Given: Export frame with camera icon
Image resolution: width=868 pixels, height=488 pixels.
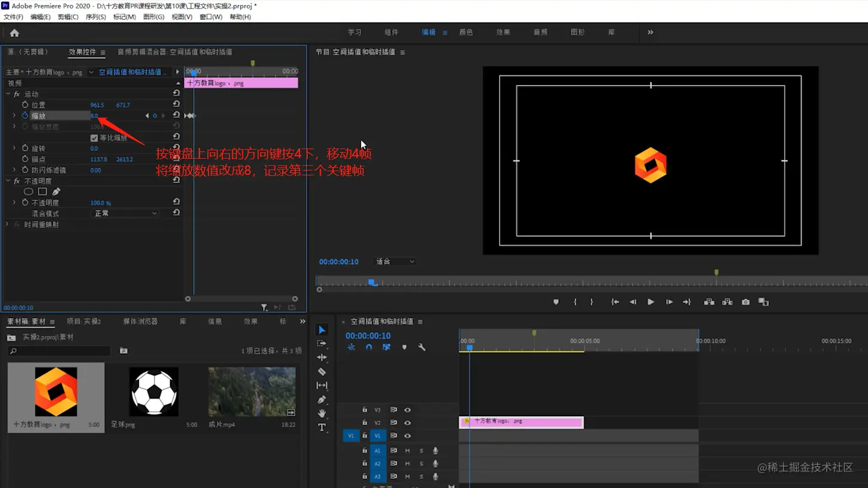Looking at the screenshot, I should pos(746,302).
